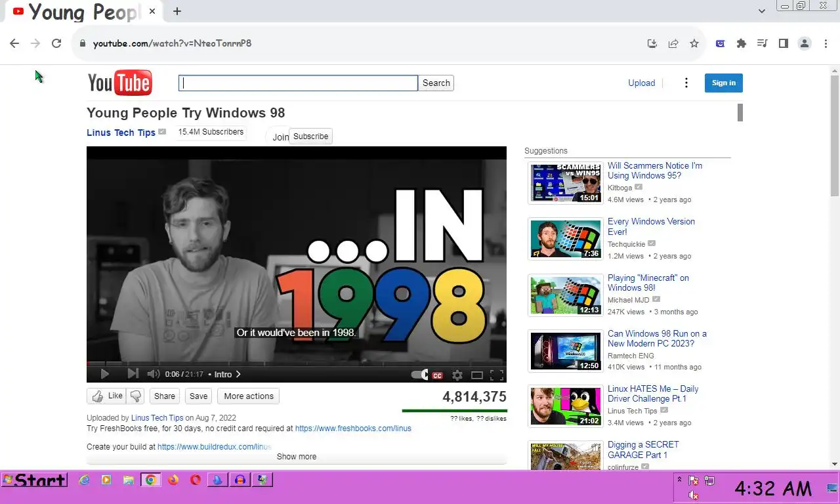840x504 pixels.
Task: Open Every Windows Version Ever title
Action: tap(651, 226)
